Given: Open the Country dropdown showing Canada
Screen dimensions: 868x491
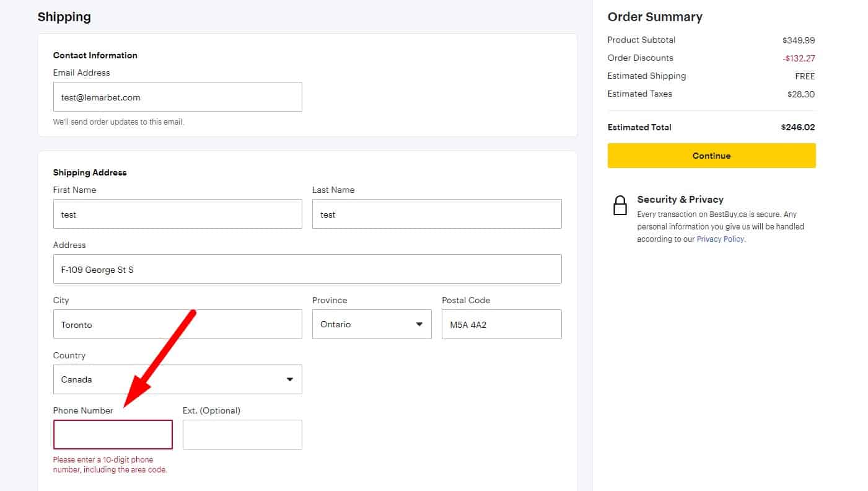Looking at the screenshot, I should 177,379.
